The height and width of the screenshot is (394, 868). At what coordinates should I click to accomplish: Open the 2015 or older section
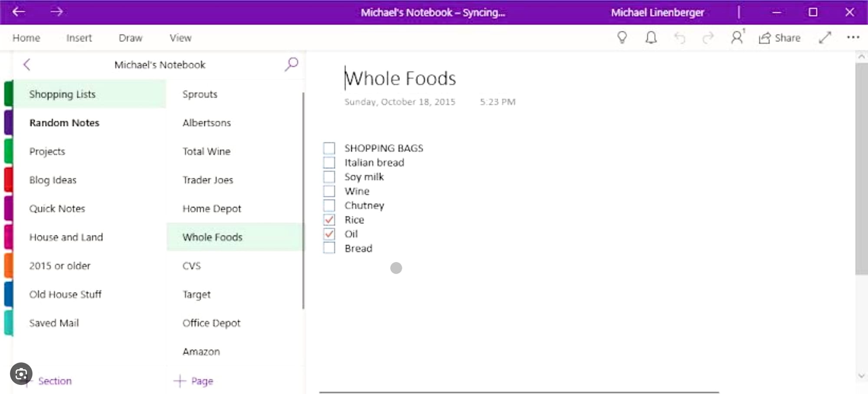[x=90, y=266]
